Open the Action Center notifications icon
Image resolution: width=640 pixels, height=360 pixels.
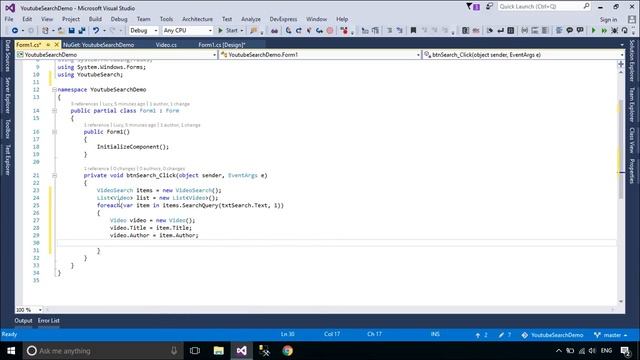pyautogui.click(x=625, y=351)
